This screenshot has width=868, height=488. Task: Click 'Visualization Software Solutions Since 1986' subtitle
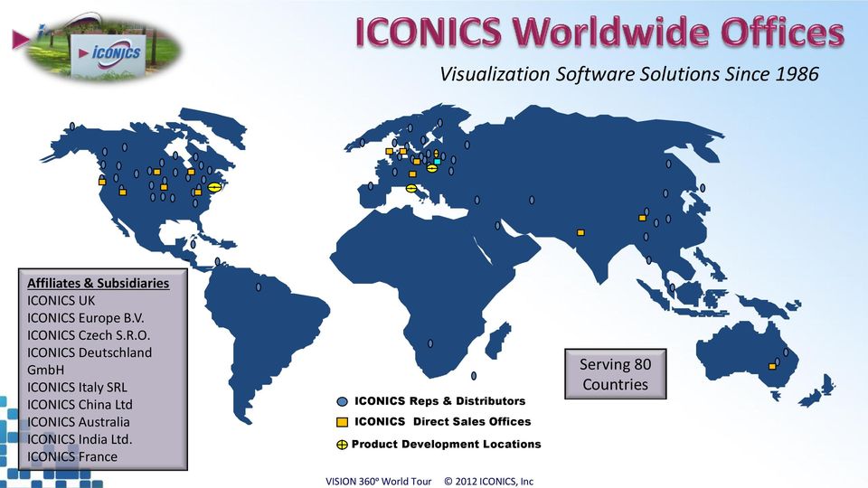pos(629,74)
